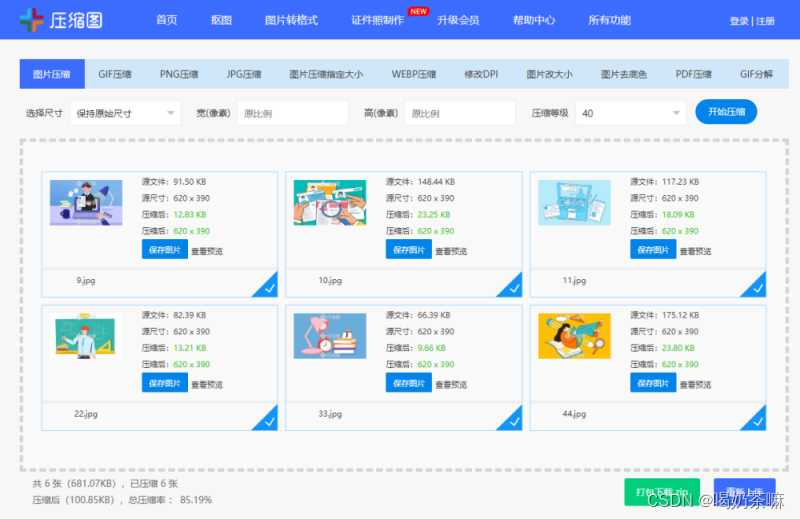Open the 压缩等级 dropdown showing 40
Screen dimensions: 800x519
pos(631,113)
